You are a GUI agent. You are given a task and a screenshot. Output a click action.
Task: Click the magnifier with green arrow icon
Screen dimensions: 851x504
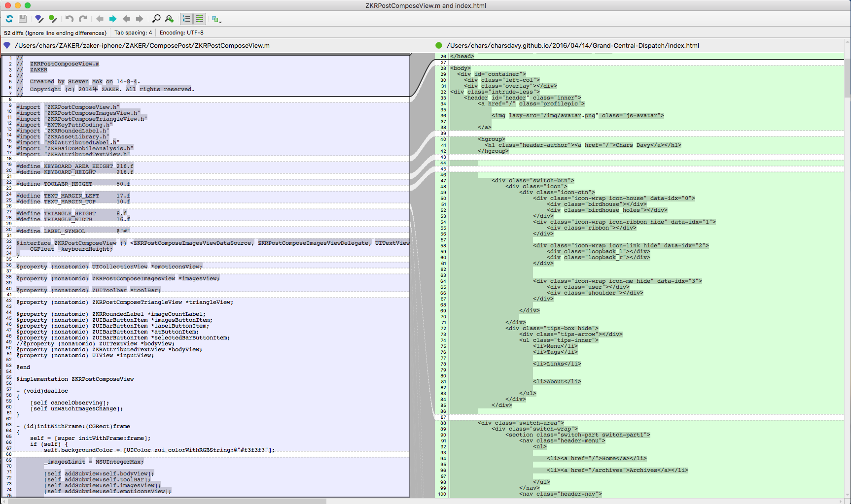[170, 19]
